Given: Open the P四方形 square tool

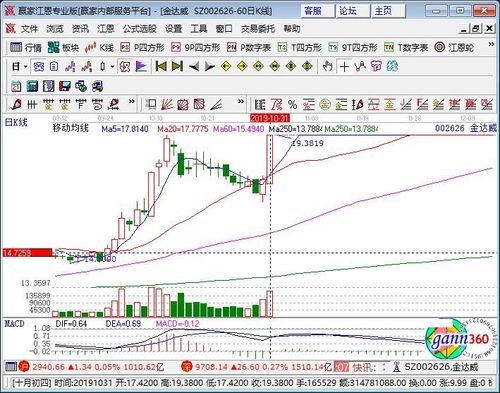Looking at the screenshot, I should tap(142, 48).
